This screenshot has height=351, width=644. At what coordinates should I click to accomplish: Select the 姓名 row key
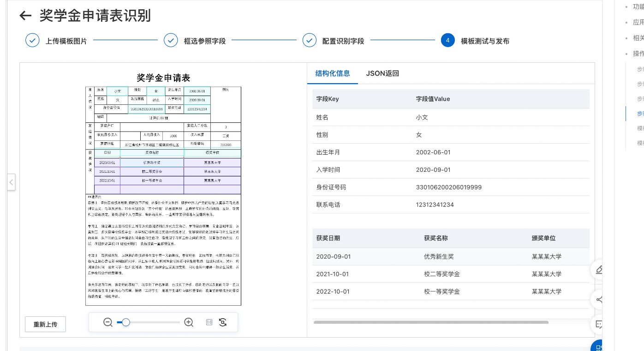click(322, 117)
